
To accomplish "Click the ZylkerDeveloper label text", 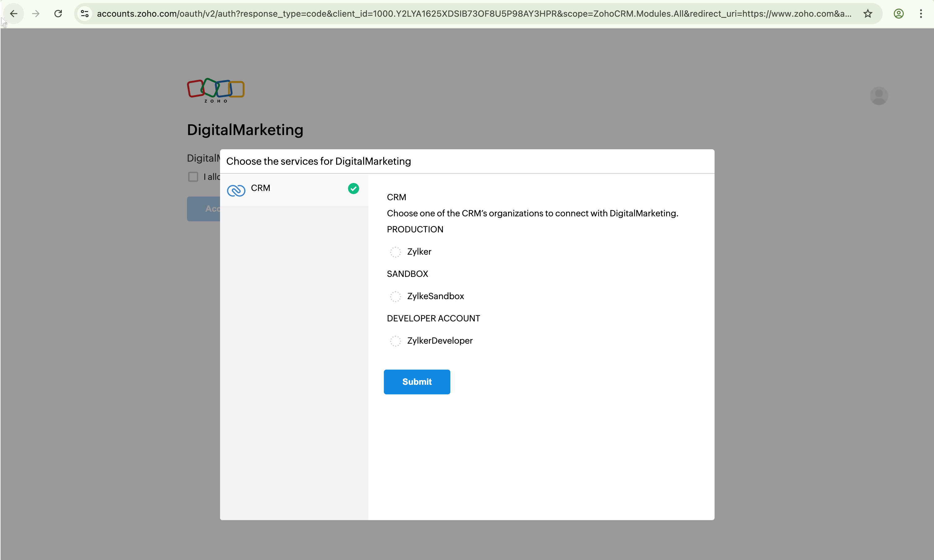I will 439,341.
